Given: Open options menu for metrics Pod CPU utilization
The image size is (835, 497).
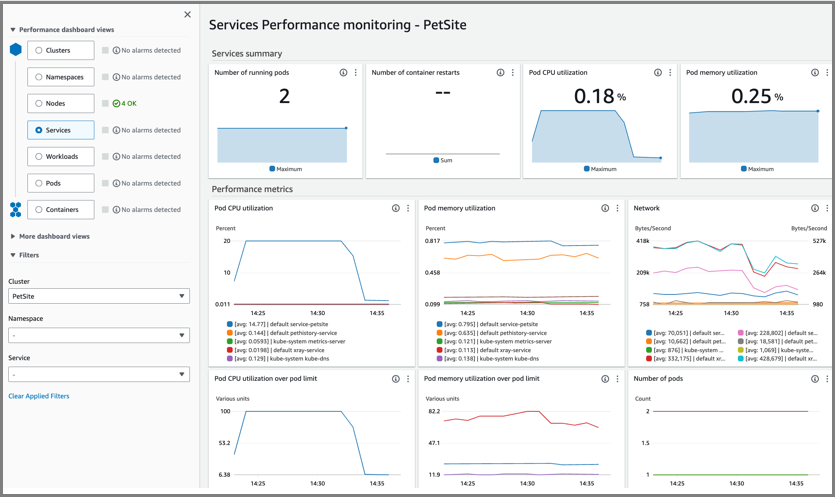Looking at the screenshot, I should click(x=408, y=208).
